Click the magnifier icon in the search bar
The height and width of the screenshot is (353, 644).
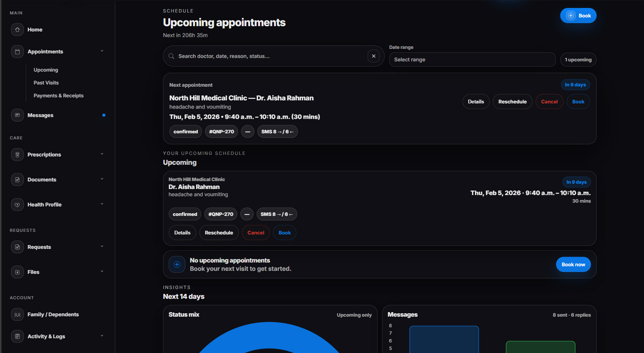(171, 56)
